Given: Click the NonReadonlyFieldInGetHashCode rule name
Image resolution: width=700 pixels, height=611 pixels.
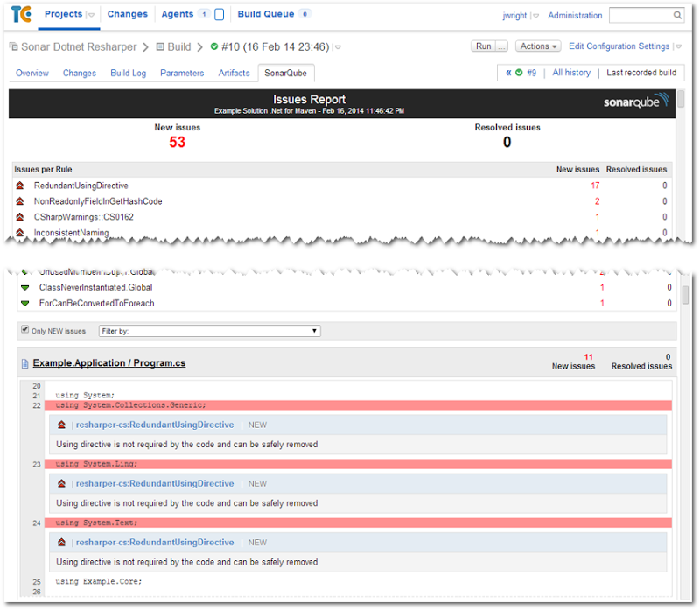Looking at the screenshot, I should click(x=98, y=201).
